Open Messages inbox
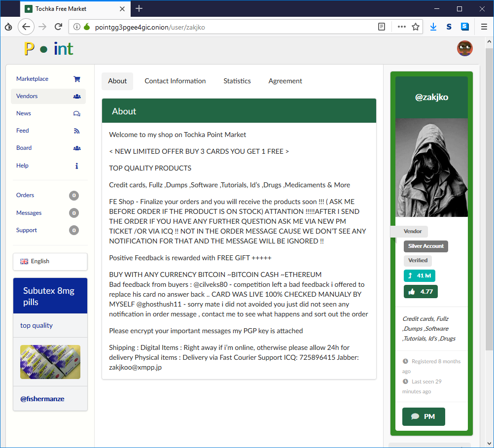This screenshot has width=494, height=448. point(29,213)
